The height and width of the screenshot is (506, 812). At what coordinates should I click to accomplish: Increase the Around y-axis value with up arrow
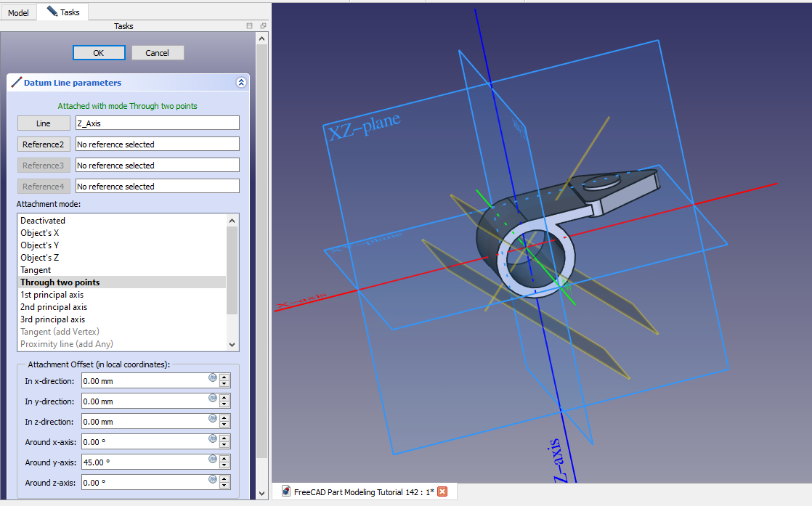[x=224, y=458]
